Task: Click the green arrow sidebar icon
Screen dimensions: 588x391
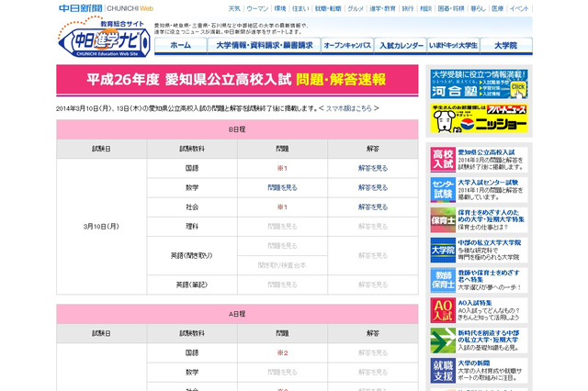Action: tap(443, 341)
